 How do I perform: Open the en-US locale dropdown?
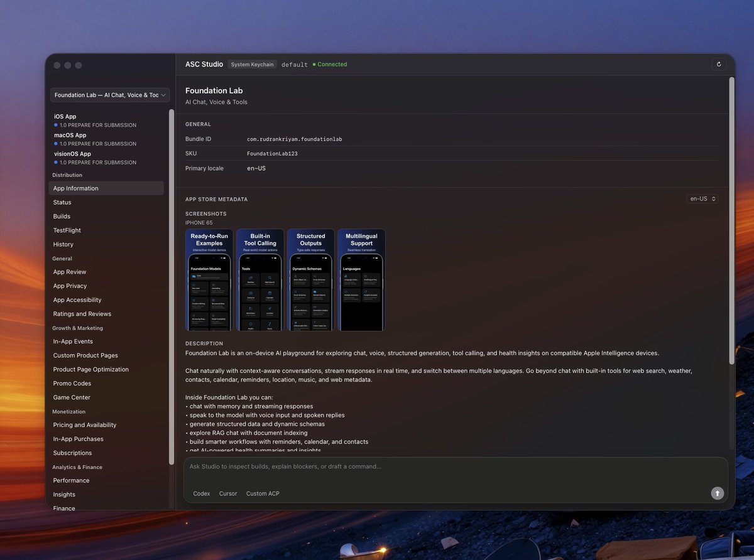tap(702, 198)
